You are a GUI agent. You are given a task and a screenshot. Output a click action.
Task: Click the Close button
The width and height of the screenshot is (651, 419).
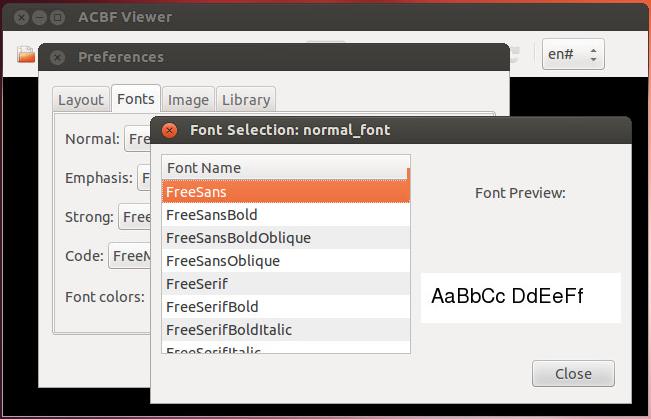pyautogui.click(x=573, y=374)
